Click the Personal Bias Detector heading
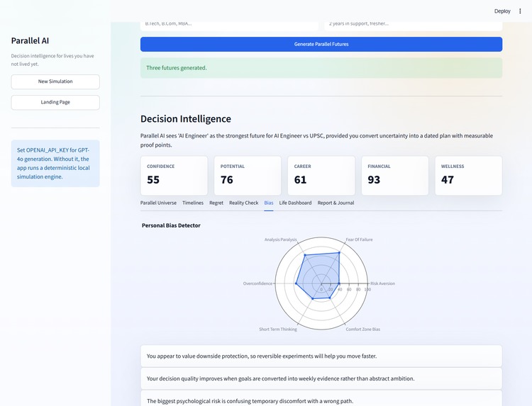 pyautogui.click(x=171, y=225)
